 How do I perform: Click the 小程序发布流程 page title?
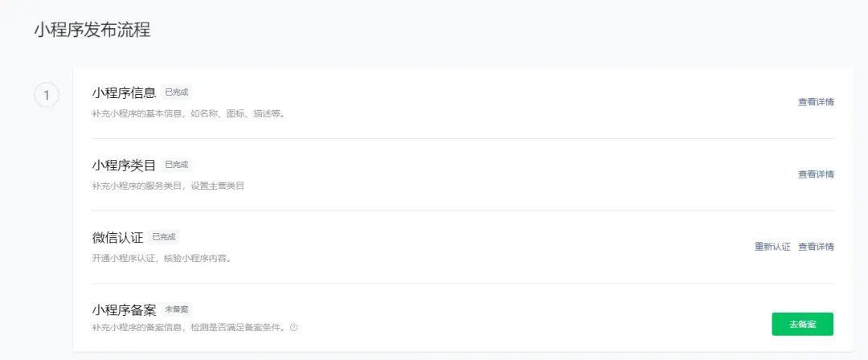(x=92, y=31)
